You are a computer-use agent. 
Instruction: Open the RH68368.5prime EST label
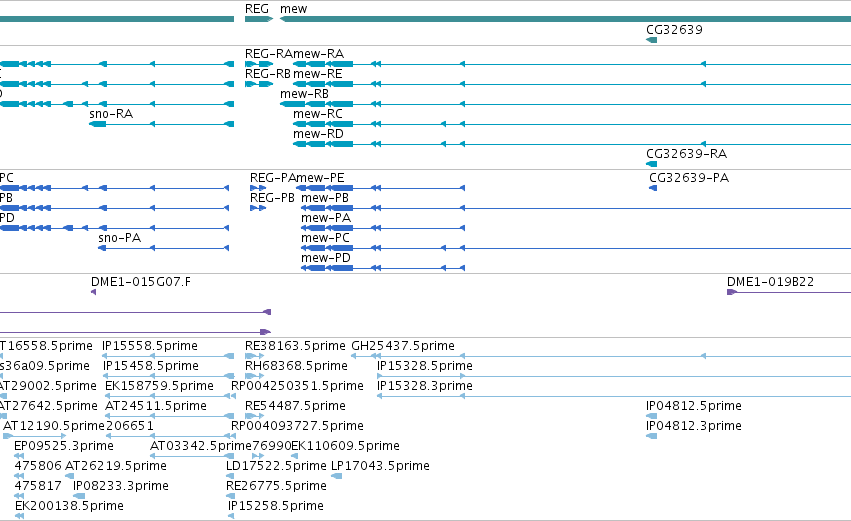tap(296, 366)
